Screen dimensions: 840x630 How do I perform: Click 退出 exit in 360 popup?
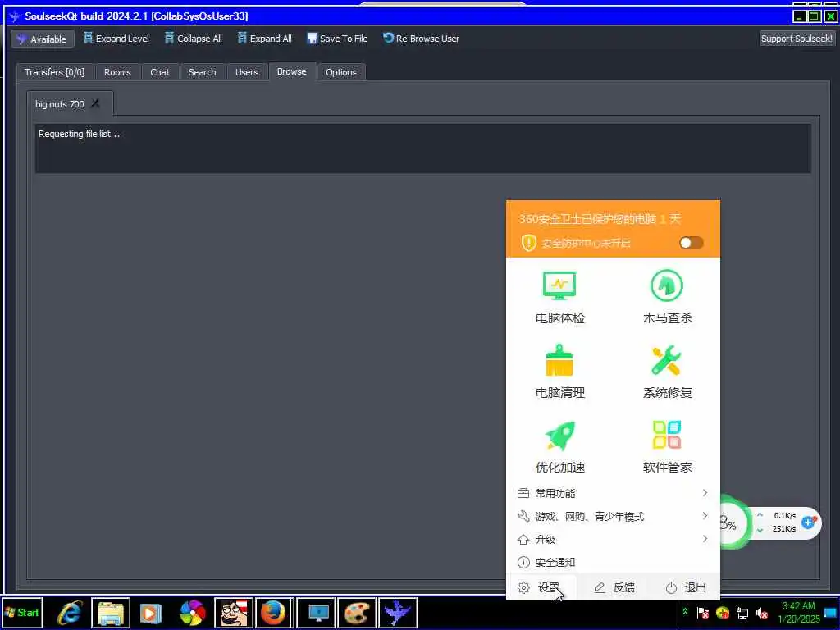coord(686,587)
